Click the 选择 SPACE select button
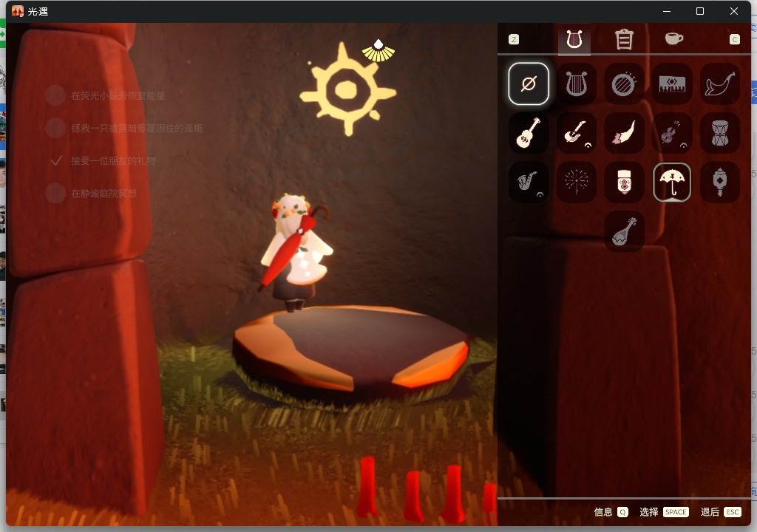This screenshot has height=532, width=757. coord(664,512)
